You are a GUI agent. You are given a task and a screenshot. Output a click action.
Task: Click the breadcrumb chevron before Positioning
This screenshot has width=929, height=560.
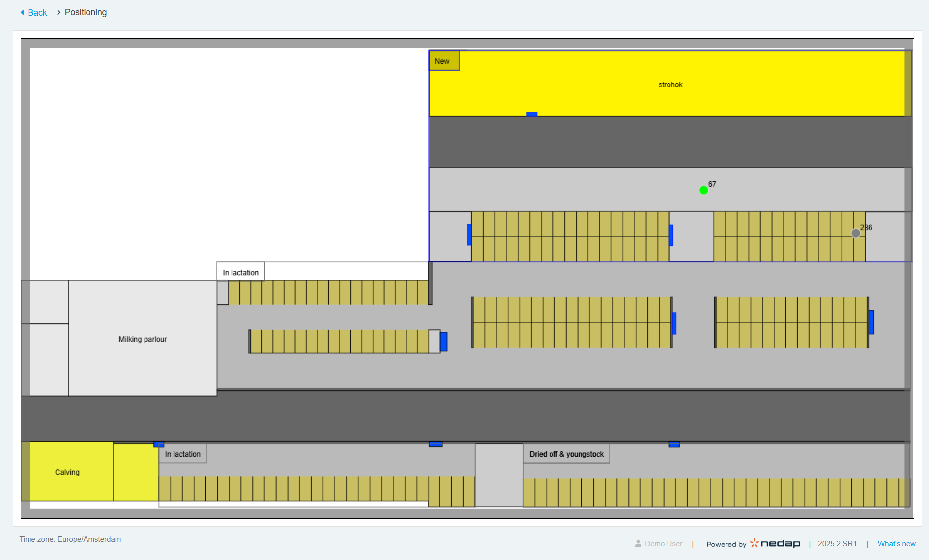coord(58,12)
